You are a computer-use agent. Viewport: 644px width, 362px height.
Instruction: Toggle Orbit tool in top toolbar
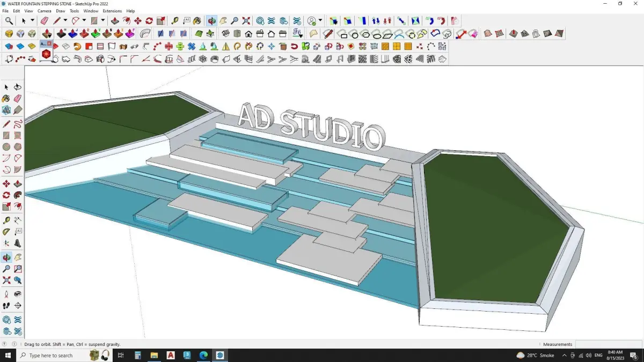pyautogui.click(x=212, y=21)
